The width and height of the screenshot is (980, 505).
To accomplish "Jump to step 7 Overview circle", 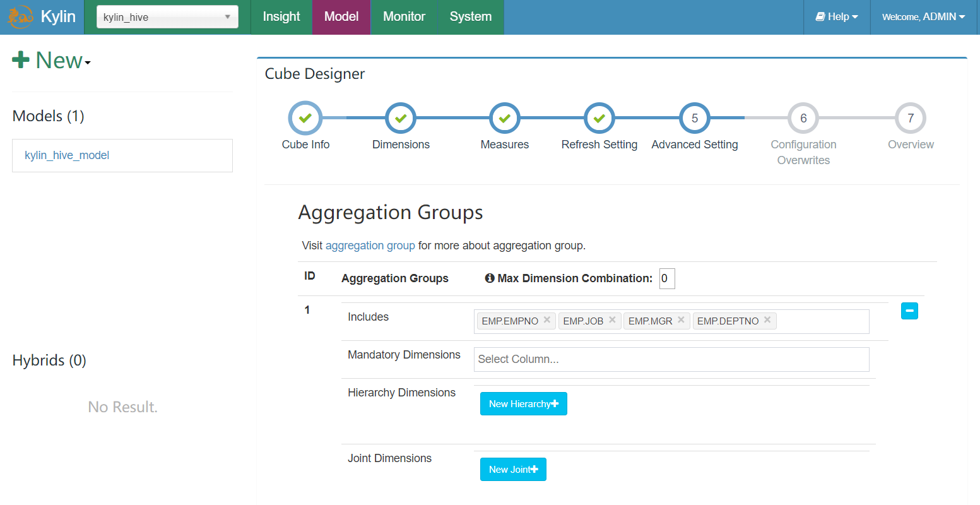I will (911, 118).
